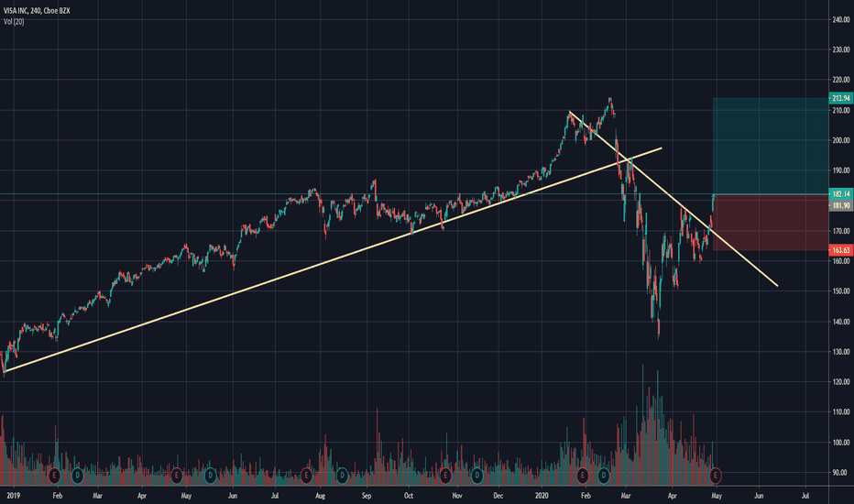The height and width of the screenshot is (504, 854).
Task: Open the earnings marker before May 2019
Action: (176, 476)
